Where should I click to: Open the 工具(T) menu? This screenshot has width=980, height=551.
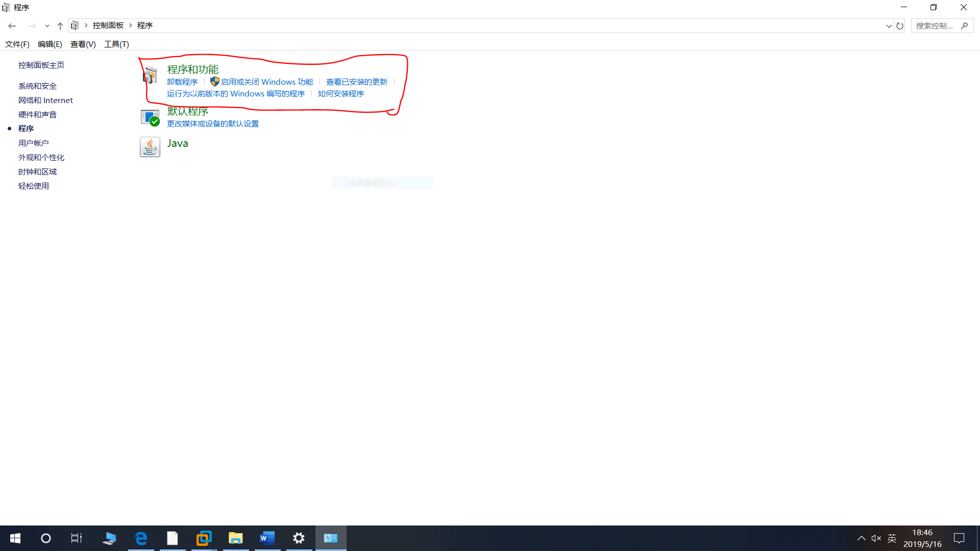click(x=116, y=44)
